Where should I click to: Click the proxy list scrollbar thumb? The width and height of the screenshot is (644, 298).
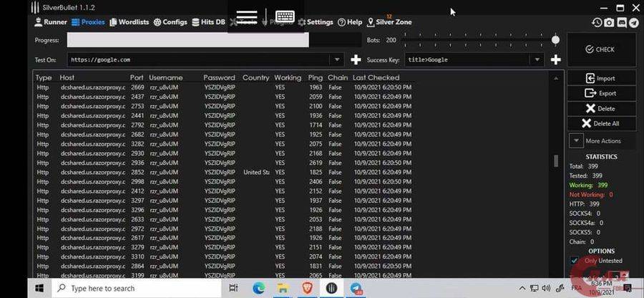coord(556,160)
